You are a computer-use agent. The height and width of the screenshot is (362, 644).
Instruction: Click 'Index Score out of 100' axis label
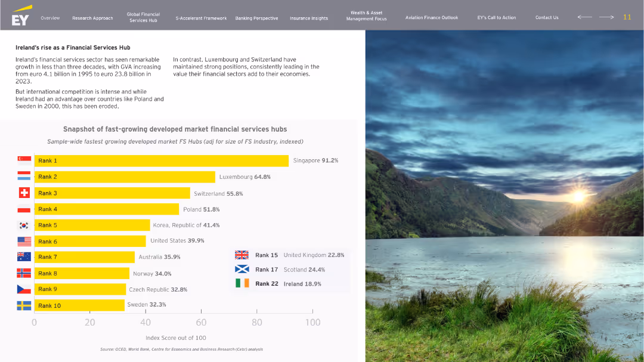[x=176, y=338]
